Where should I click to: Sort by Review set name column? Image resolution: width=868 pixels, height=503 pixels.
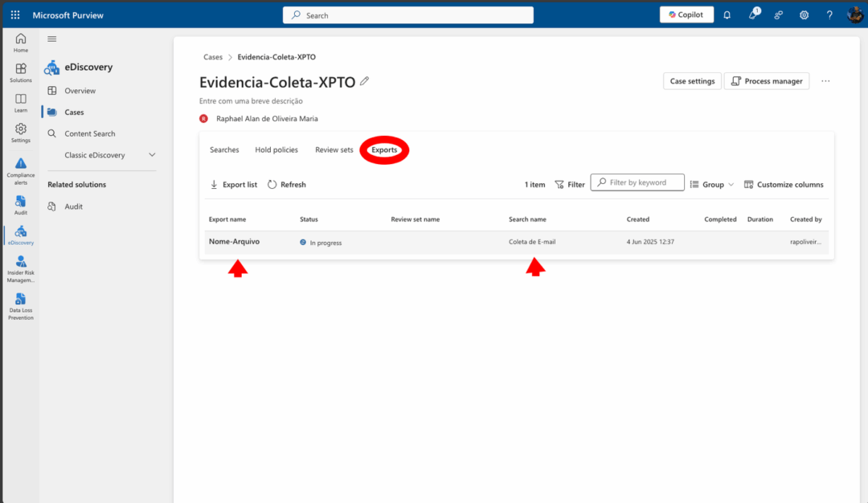click(416, 219)
